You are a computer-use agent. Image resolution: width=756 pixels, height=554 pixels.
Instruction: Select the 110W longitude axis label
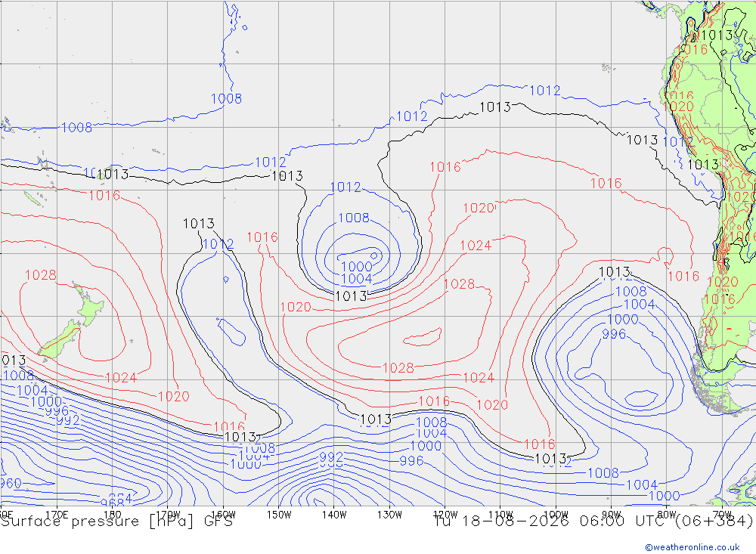click(500, 515)
